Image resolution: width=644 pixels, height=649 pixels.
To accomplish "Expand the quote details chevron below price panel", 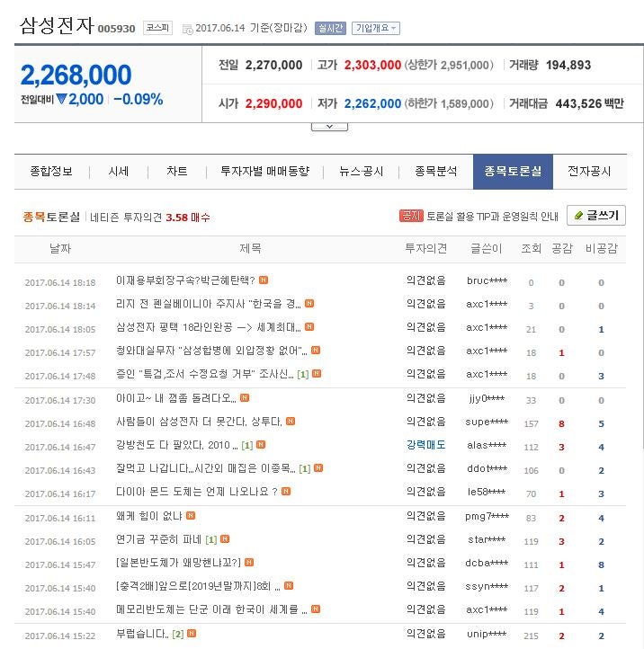I will (x=329, y=127).
